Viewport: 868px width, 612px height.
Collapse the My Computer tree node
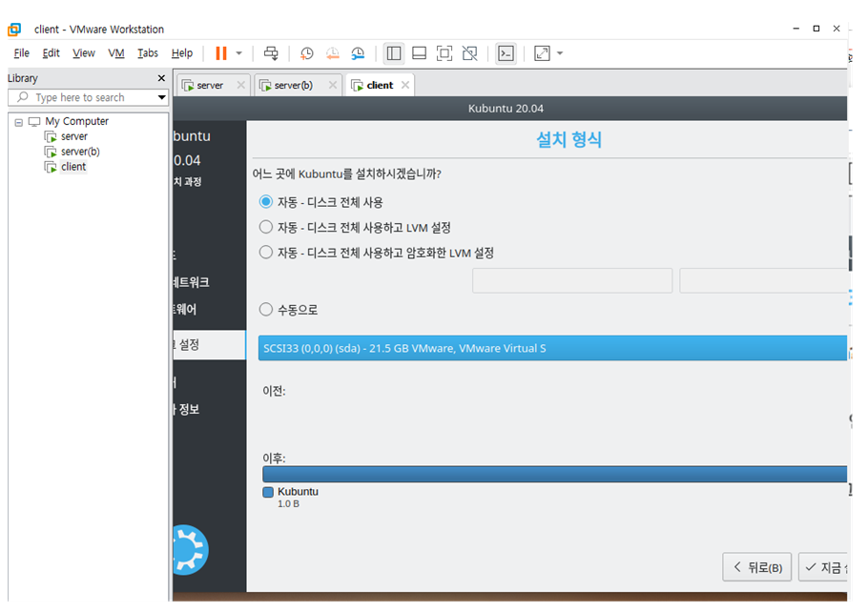(19, 122)
